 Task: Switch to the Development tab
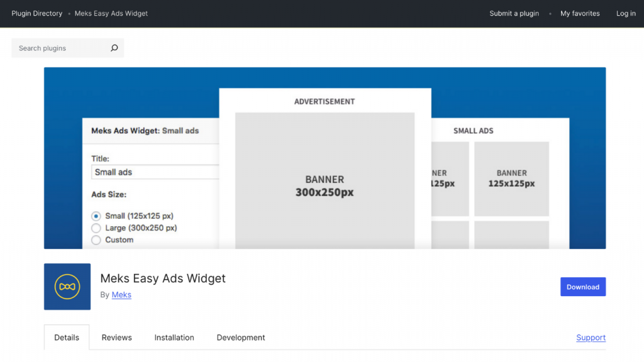click(241, 337)
